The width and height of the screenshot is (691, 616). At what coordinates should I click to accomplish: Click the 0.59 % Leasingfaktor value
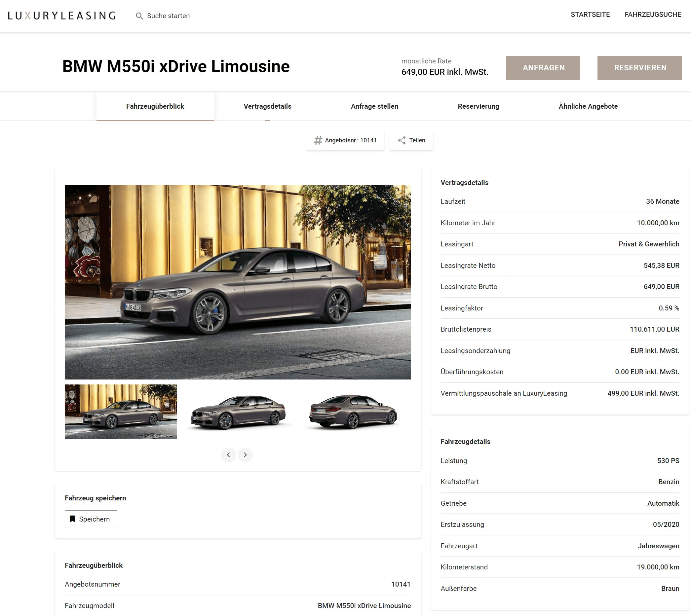[669, 308]
